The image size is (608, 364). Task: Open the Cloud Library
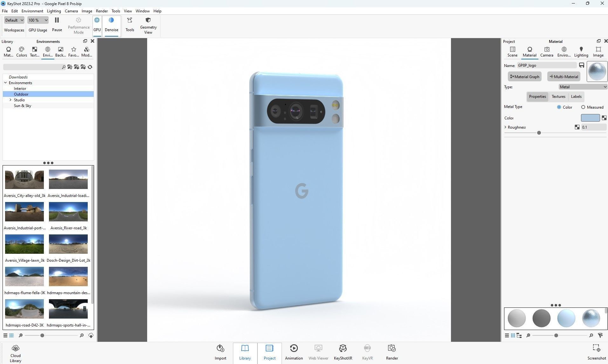15,354
